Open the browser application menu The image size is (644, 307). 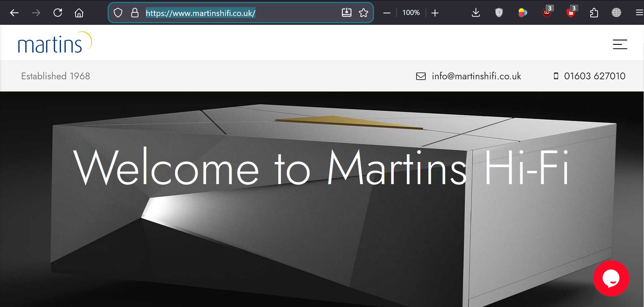tap(639, 13)
